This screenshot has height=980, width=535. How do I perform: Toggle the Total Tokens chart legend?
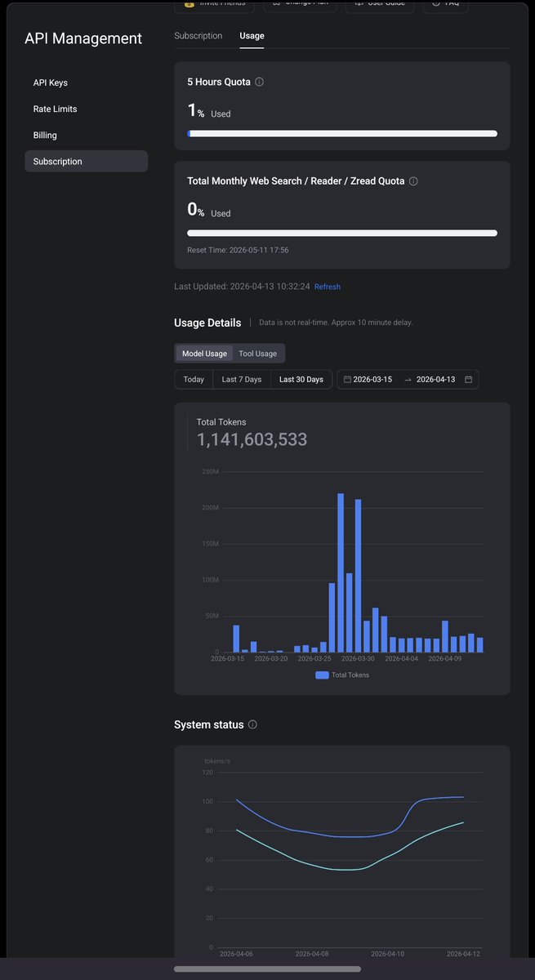pyautogui.click(x=342, y=675)
